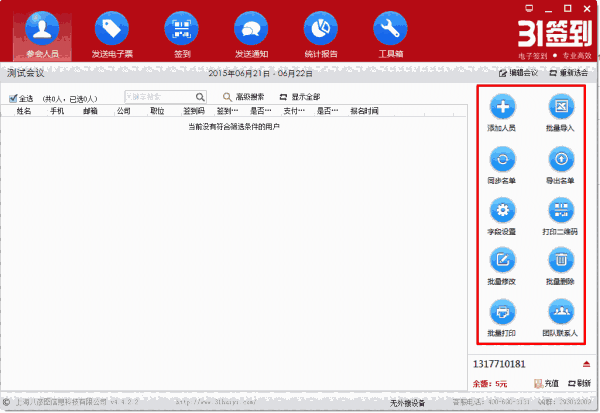Open 高级搜索 advanced search
The image size is (600, 413).
243,97
